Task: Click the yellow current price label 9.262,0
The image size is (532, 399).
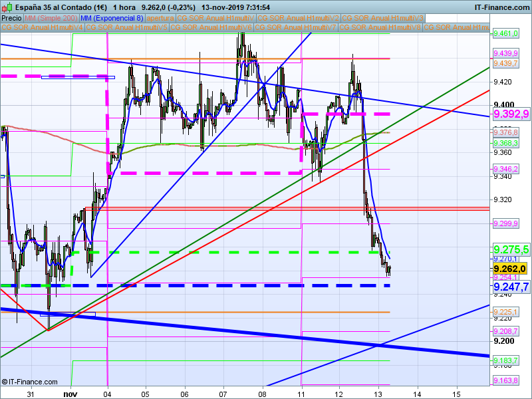Action: pyautogui.click(x=510, y=269)
